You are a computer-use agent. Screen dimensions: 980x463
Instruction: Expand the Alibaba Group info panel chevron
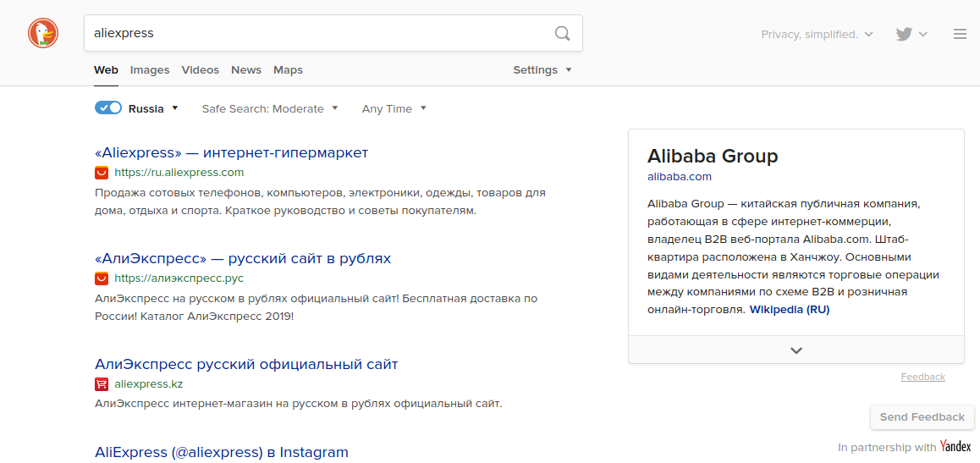796,350
